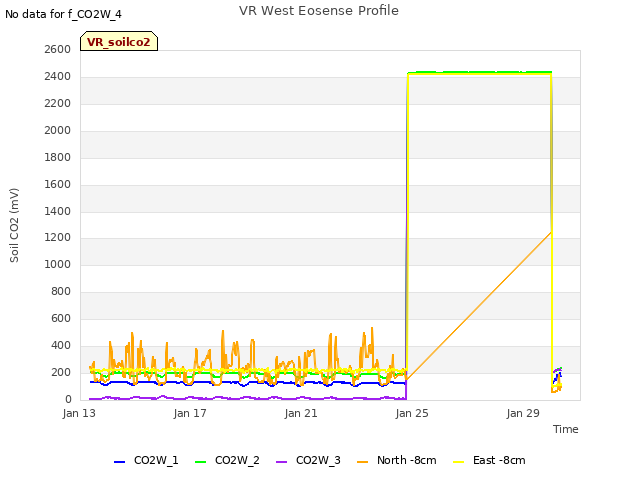Click the 2600 y-axis tick label
The width and height of the screenshot is (640, 480).
(58, 49)
